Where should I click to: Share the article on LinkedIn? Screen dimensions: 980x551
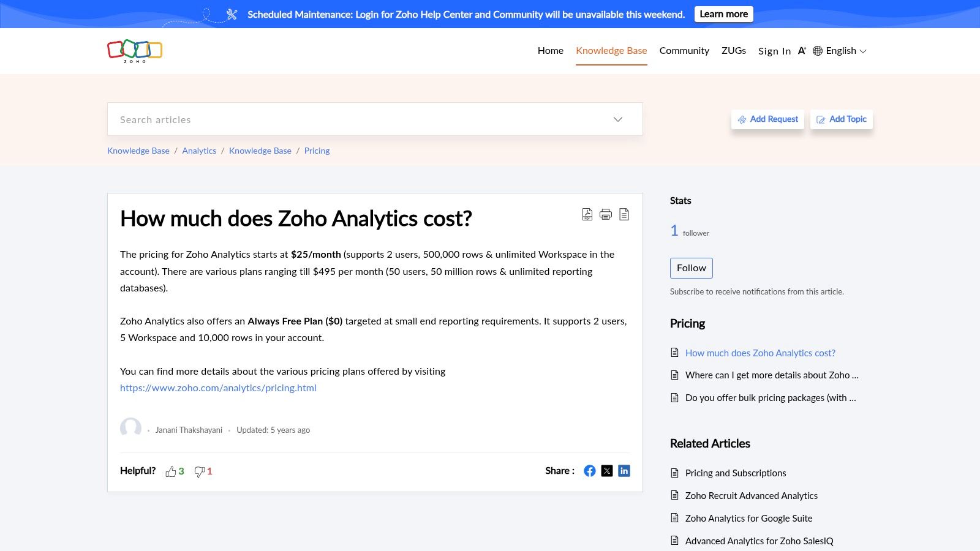tap(624, 471)
